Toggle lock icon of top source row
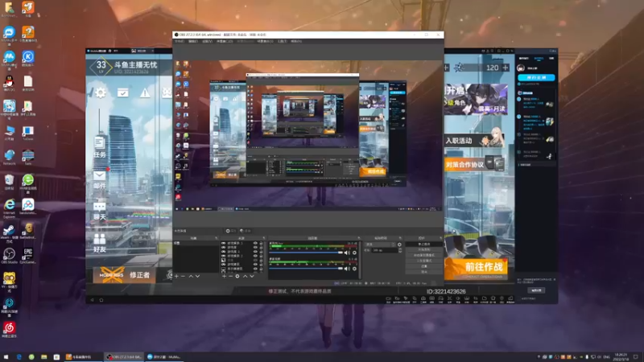The image size is (644, 362). (x=261, y=244)
